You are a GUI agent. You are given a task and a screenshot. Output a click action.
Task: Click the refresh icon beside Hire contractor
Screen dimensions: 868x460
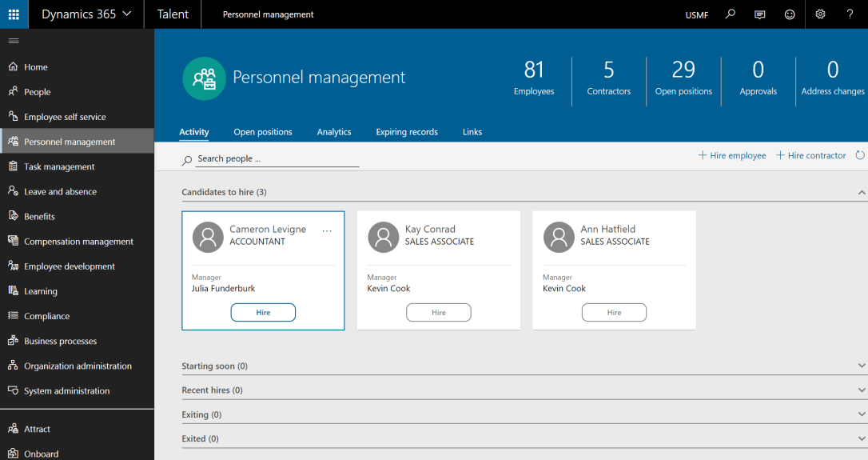(860, 155)
